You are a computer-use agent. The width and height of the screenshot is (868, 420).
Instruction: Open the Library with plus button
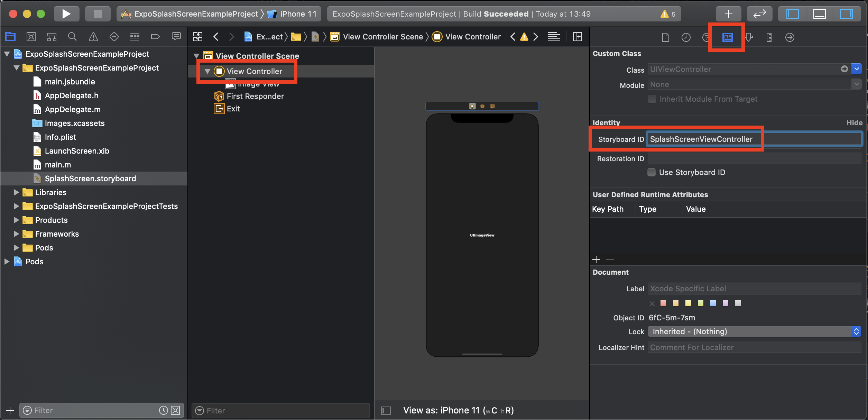(x=728, y=14)
